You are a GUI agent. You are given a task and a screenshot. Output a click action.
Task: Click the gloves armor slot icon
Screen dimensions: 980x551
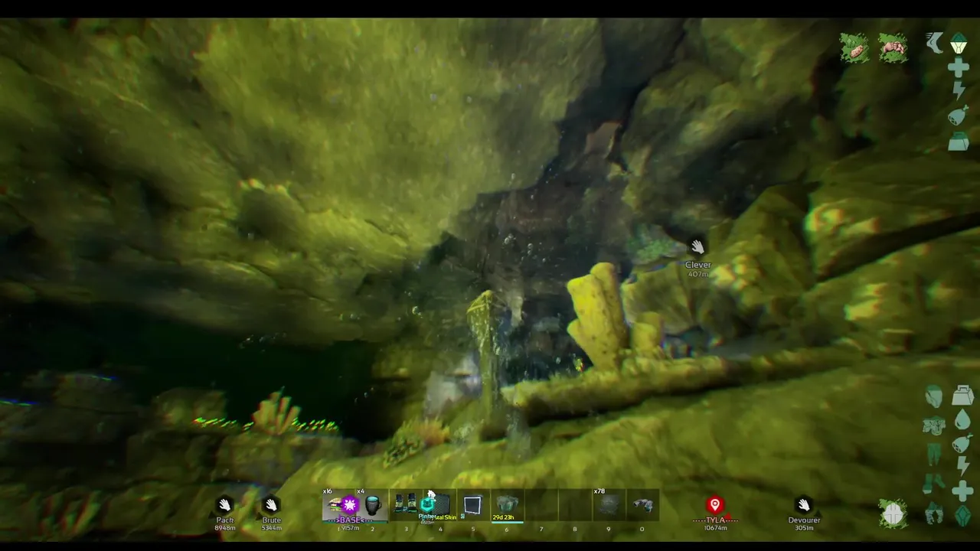933,513
